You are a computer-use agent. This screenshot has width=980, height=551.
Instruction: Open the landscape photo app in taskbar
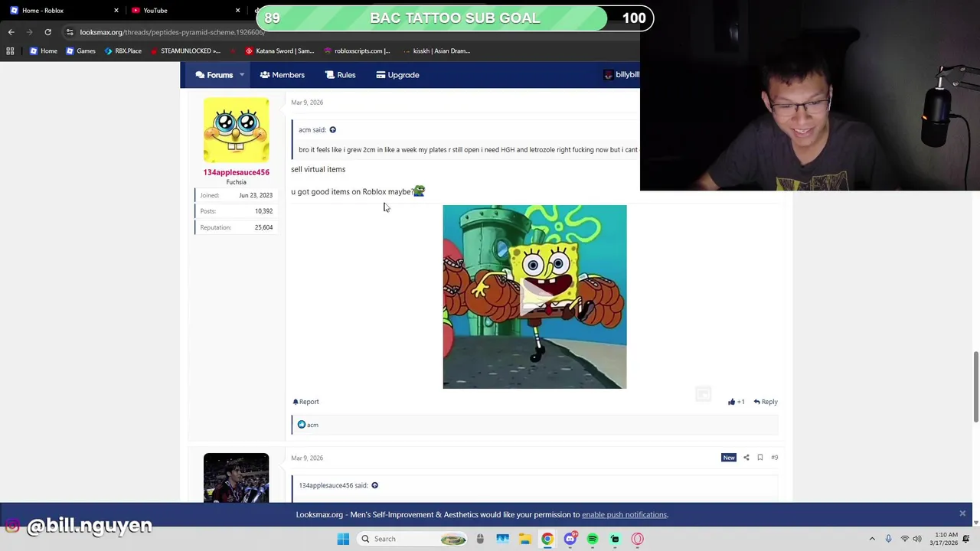[502, 539]
